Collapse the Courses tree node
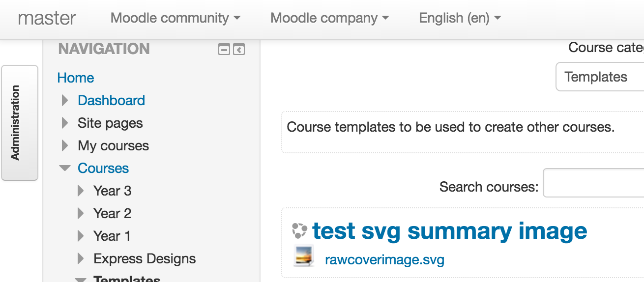 [65, 168]
